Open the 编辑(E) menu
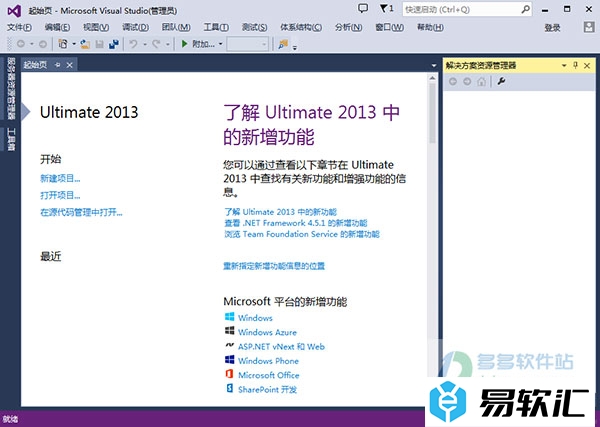 coord(57,27)
